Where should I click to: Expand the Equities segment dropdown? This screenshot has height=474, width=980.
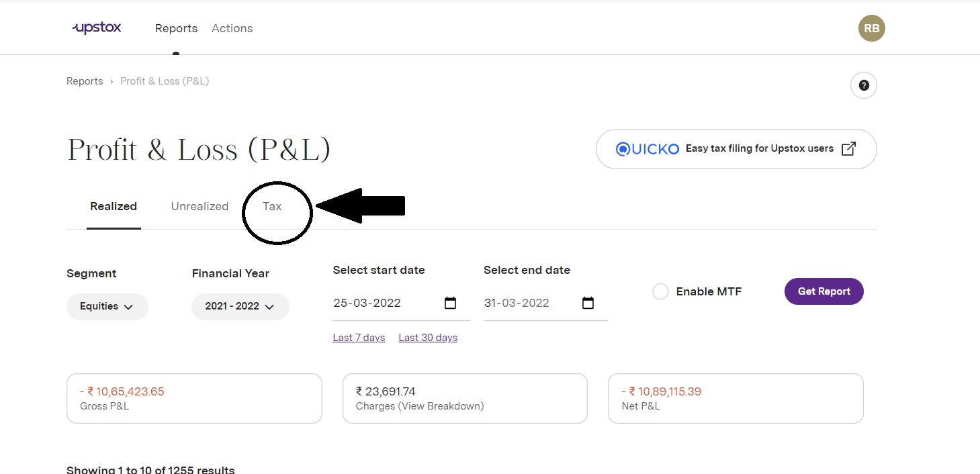pyautogui.click(x=107, y=306)
